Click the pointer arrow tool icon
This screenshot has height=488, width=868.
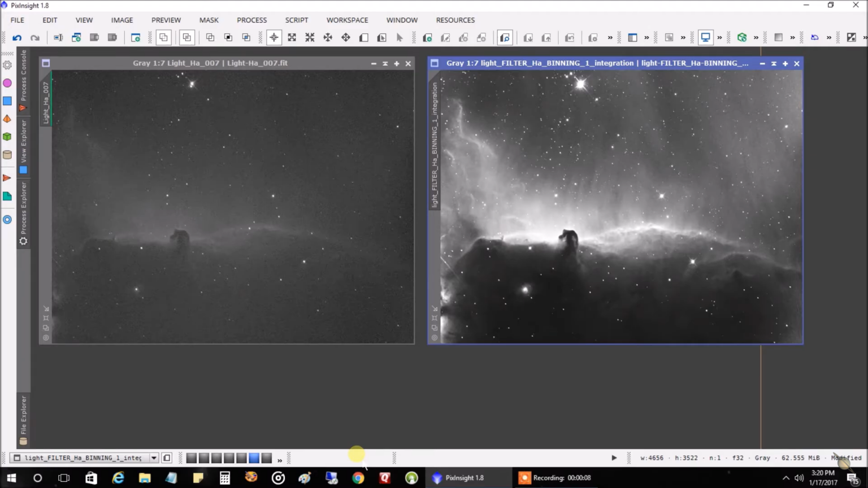click(400, 38)
